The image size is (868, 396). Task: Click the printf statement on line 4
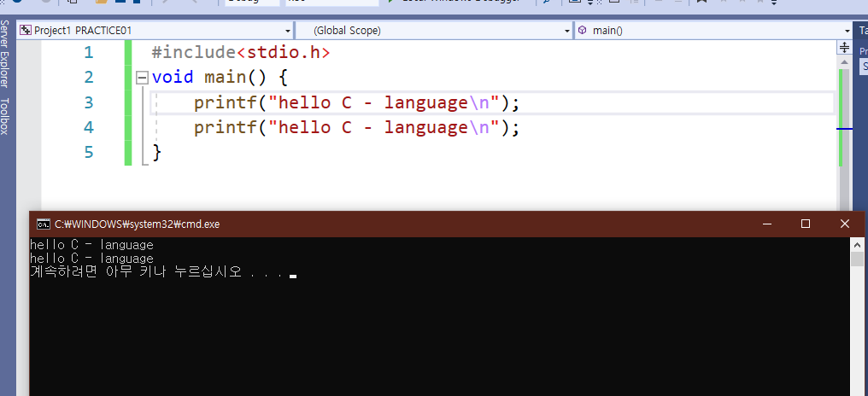356,128
